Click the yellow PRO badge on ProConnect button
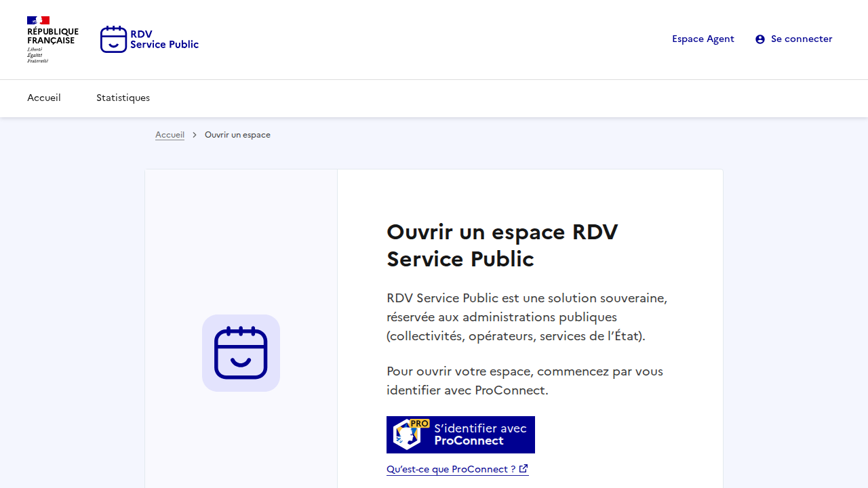The image size is (868, 488). (x=420, y=424)
